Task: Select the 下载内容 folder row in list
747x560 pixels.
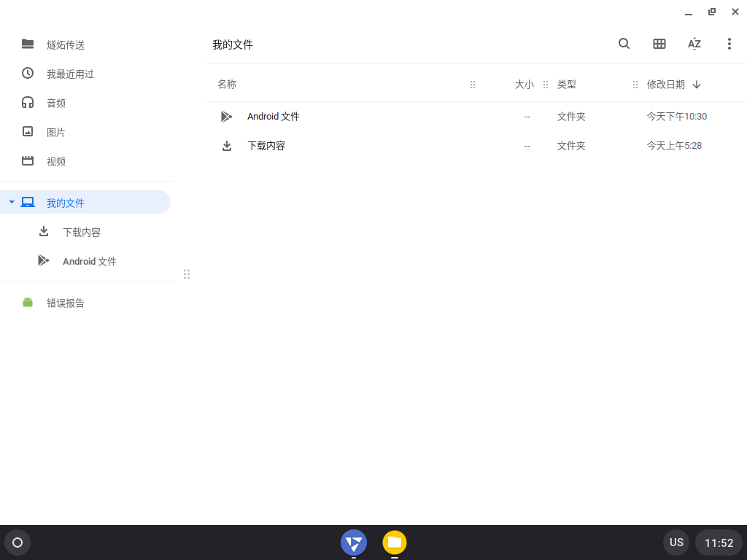Action: [x=266, y=146]
